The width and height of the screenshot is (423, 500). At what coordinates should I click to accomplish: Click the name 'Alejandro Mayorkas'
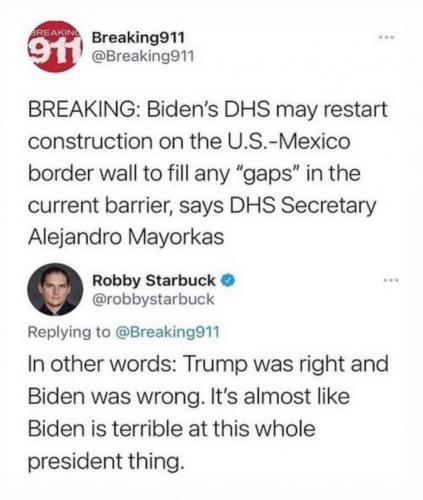(x=126, y=237)
